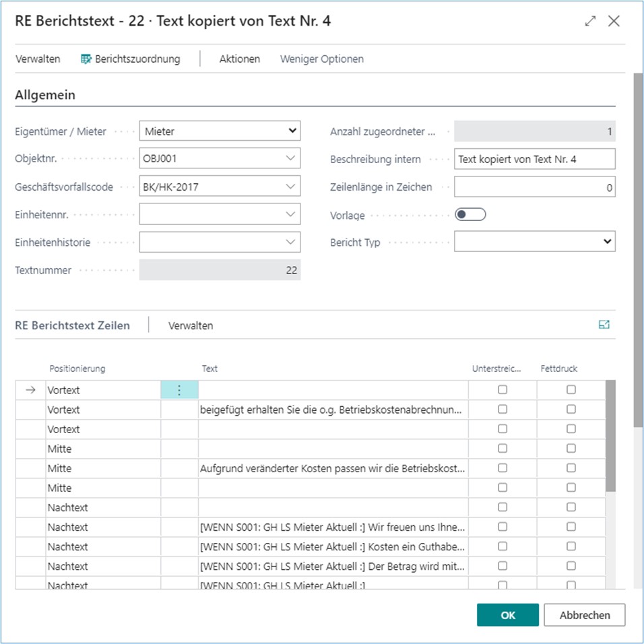Click the row selector arrow on first line

point(30,390)
